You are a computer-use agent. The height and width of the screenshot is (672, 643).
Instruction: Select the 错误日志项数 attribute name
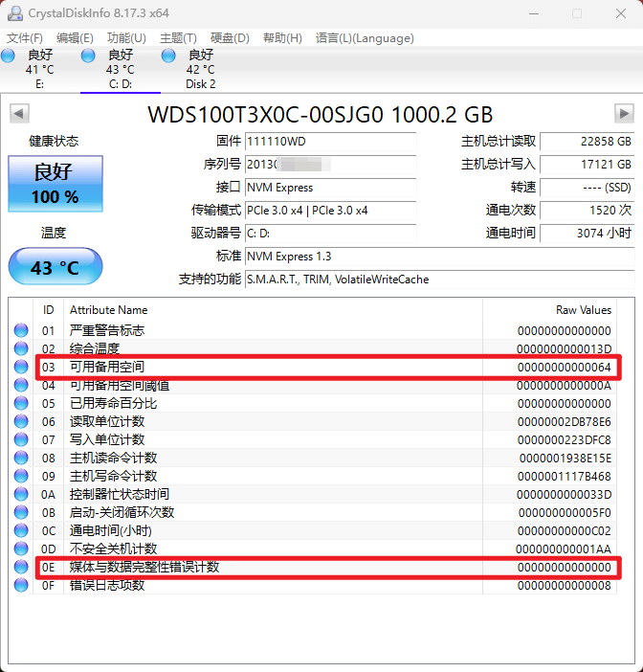point(107,585)
